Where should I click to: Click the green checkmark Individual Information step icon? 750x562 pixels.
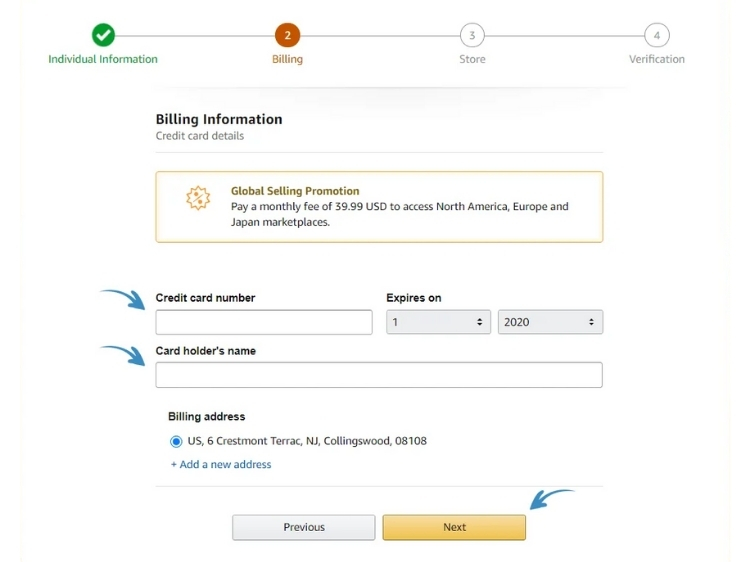103,35
